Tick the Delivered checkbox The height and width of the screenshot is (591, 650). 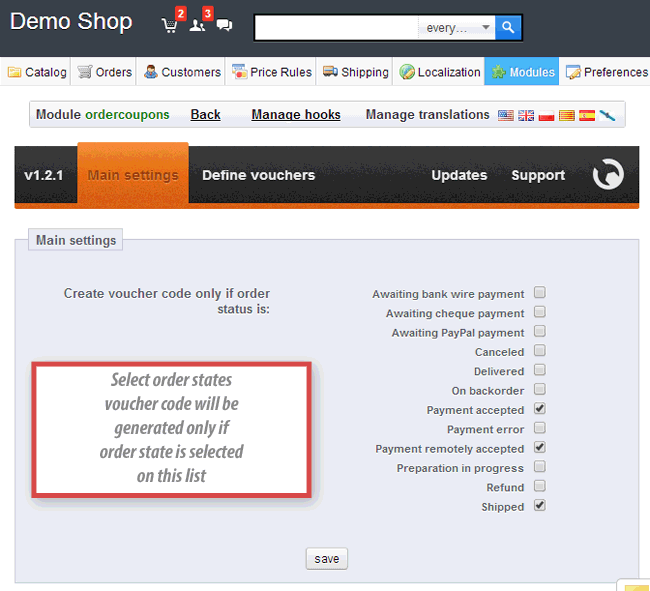(x=540, y=370)
